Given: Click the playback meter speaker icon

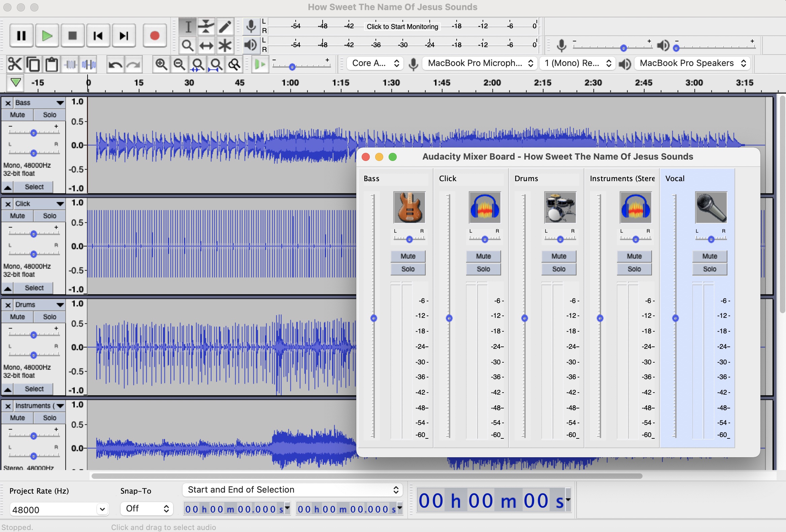Looking at the screenshot, I should (x=251, y=45).
